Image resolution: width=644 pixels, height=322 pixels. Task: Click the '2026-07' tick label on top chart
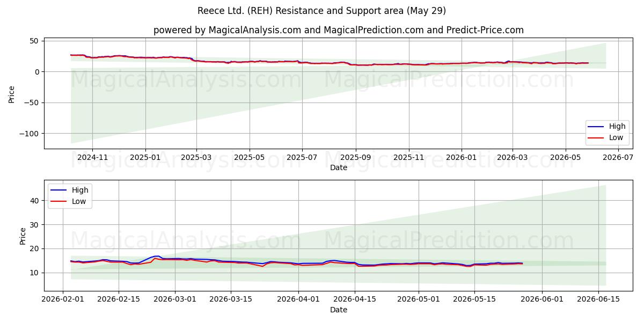(x=618, y=157)
